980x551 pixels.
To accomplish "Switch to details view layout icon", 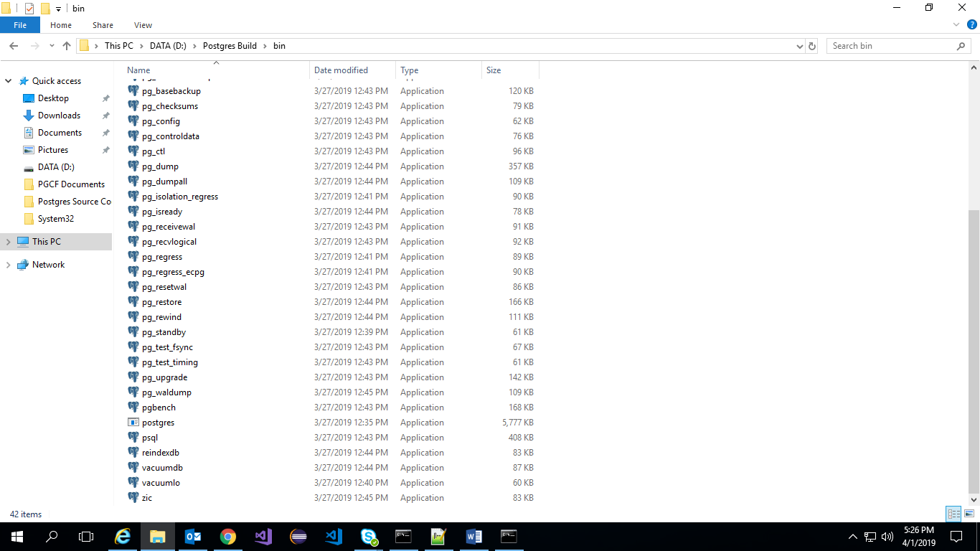I will click(953, 514).
